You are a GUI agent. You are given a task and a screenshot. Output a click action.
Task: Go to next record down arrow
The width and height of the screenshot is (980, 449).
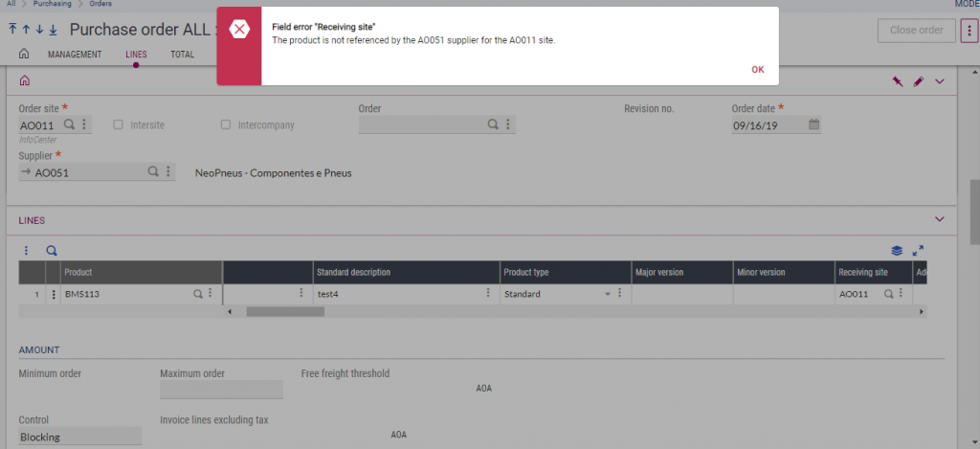point(39,30)
